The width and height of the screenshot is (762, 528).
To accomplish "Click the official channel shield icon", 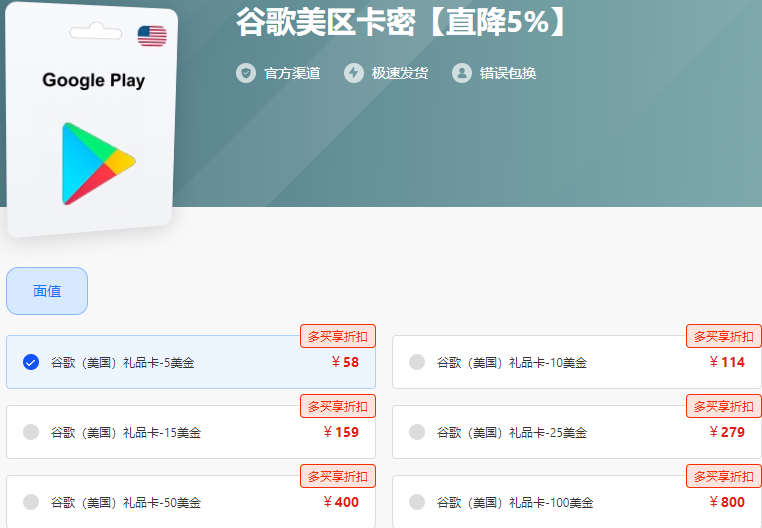I will tap(246, 73).
